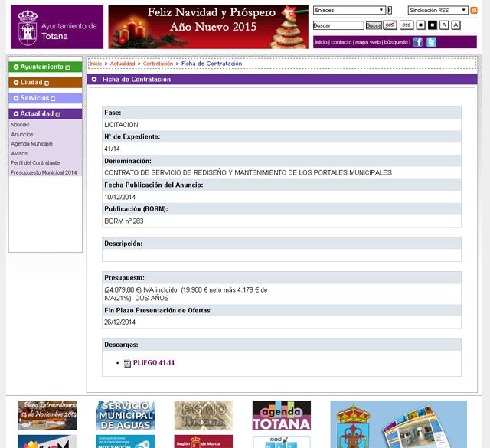Decrease text size with the smaller A icon
Viewport: 490px width, 448px height.
[444, 25]
